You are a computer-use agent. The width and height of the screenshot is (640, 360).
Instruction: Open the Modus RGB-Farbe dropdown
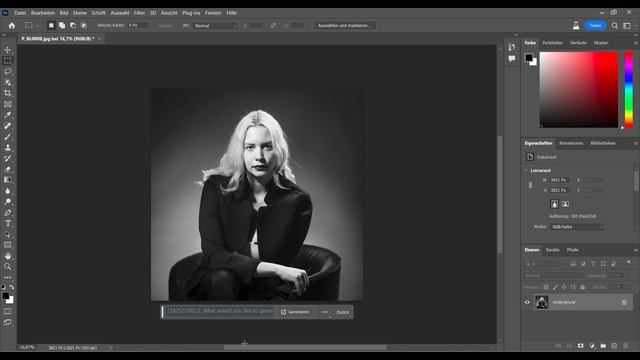pos(577,227)
